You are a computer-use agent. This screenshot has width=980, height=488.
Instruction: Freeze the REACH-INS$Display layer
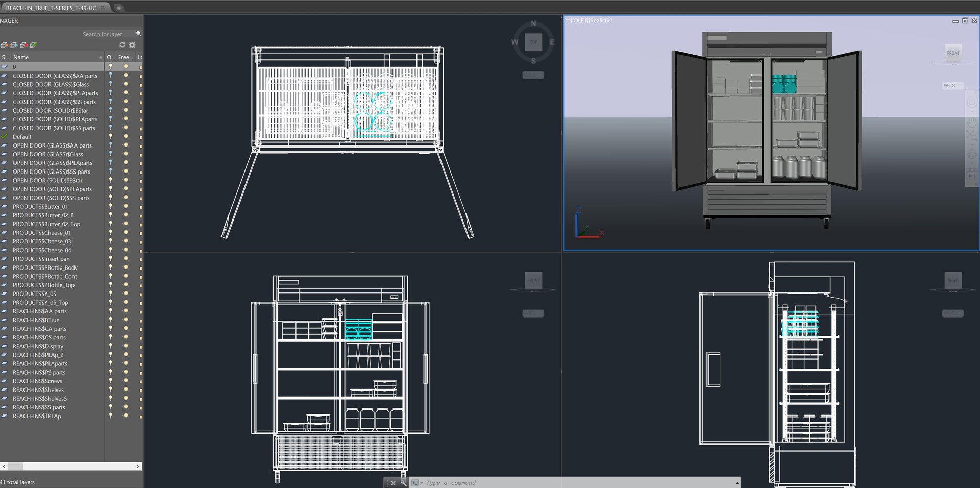click(x=126, y=346)
